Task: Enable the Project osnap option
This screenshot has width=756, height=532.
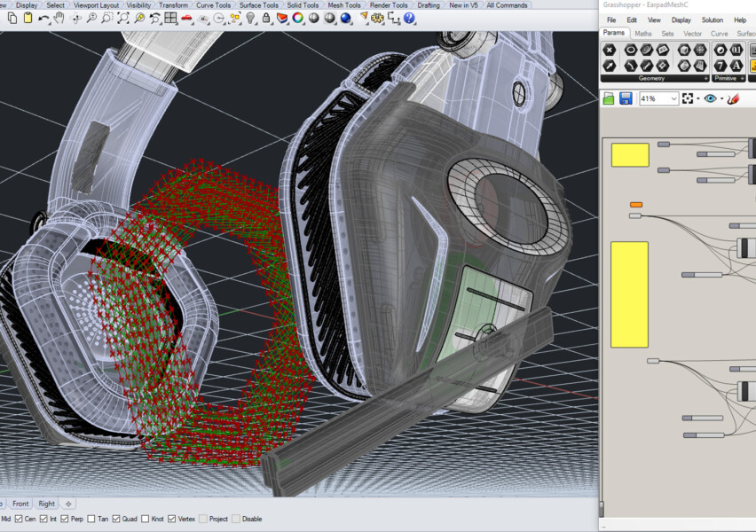Action: tap(203, 520)
